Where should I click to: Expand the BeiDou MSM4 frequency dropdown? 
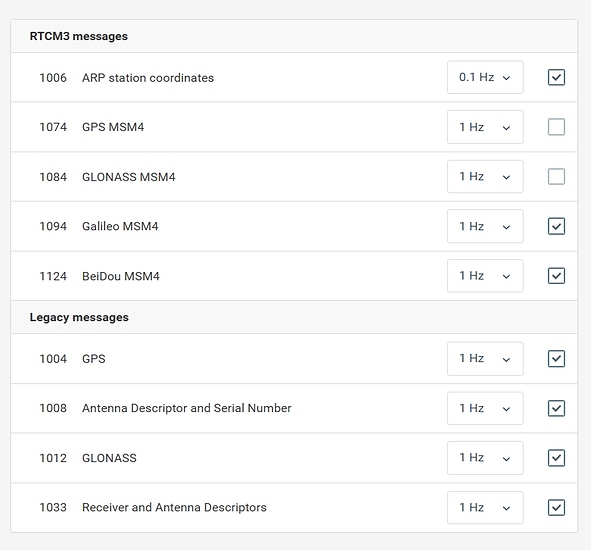coord(485,276)
